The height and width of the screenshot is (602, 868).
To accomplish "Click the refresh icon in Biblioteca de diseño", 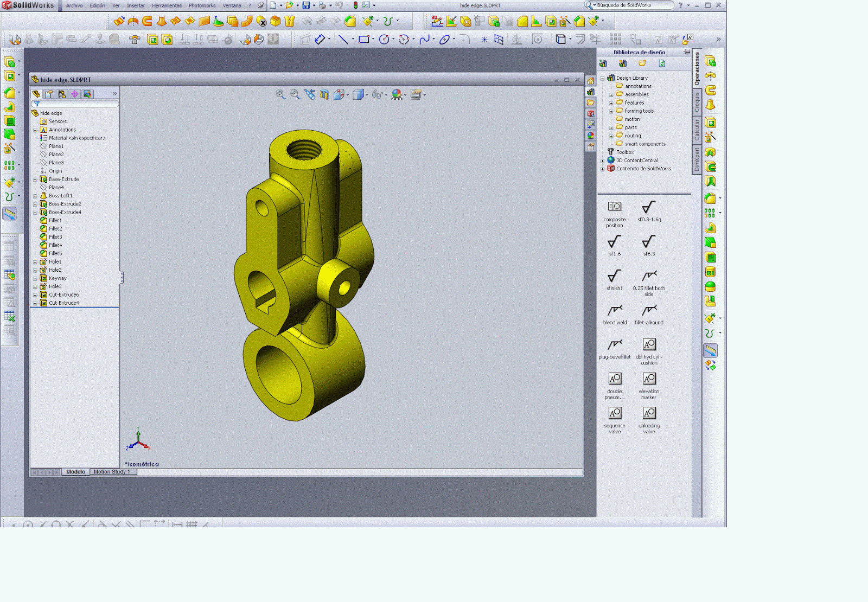I will 662,63.
